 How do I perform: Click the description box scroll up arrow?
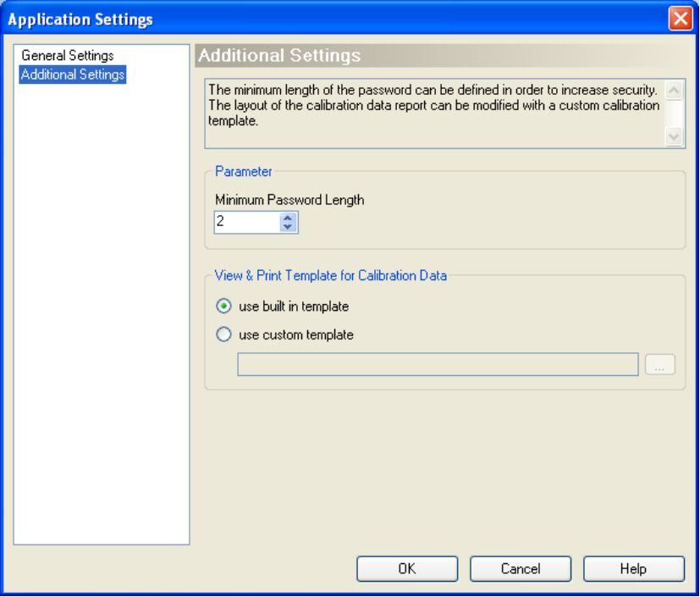[x=674, y=91]
